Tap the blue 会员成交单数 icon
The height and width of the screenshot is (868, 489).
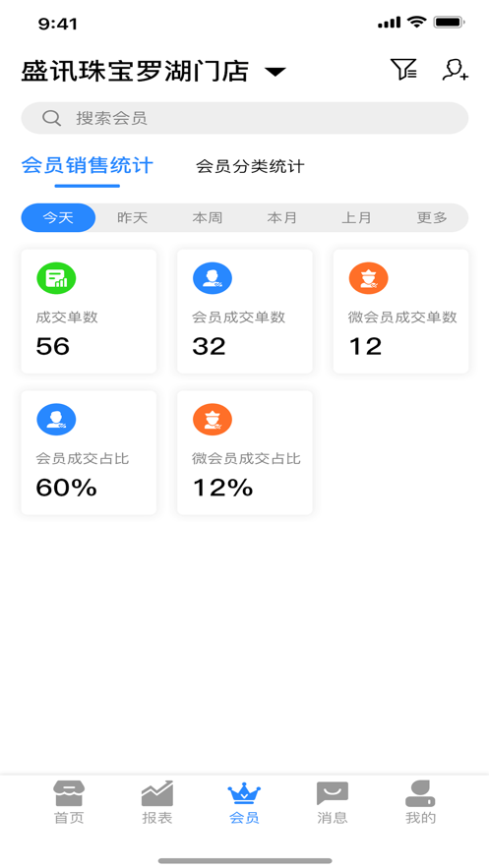[x=213, y=278]
